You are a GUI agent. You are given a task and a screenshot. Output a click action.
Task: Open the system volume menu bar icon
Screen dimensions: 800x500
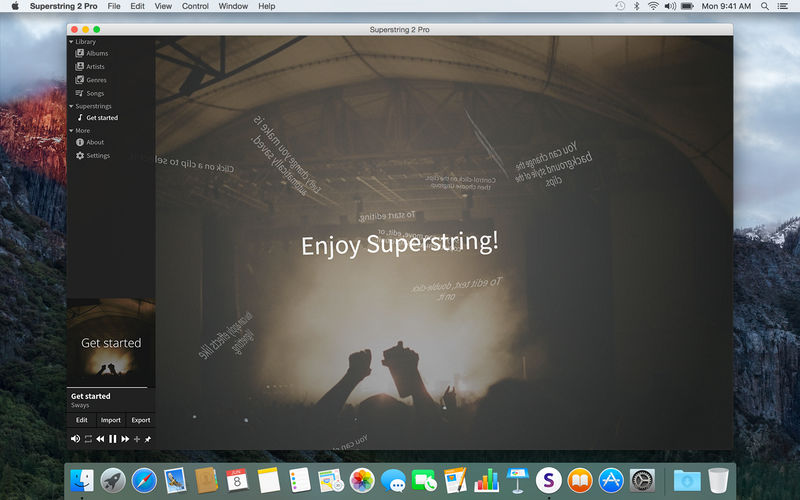[x=670, y=6]
